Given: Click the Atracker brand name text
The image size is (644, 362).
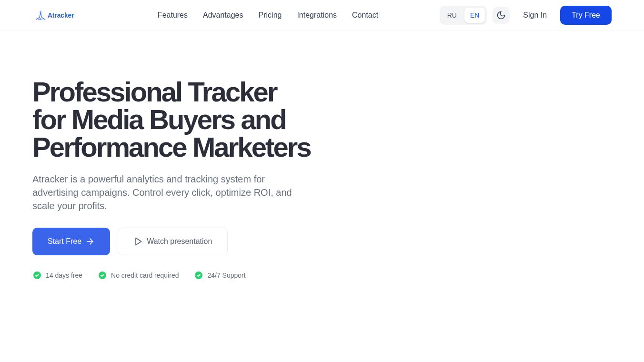Looking at the screenshot, I should pyautogui.click(x=61, y=15).
